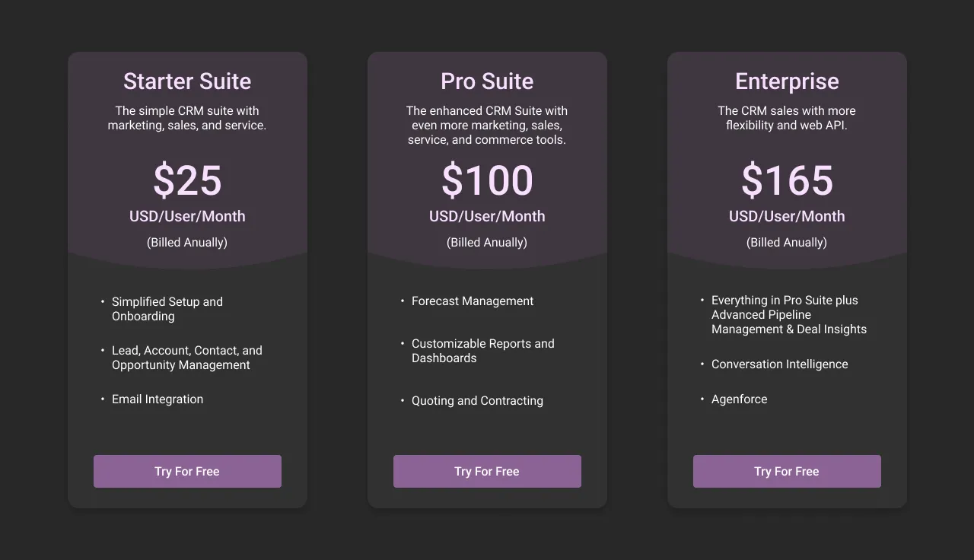The width and height of the screenshot is (974, 560).
Task: Click the $25 price on Starter Suite
Action: tap(187, 180)
